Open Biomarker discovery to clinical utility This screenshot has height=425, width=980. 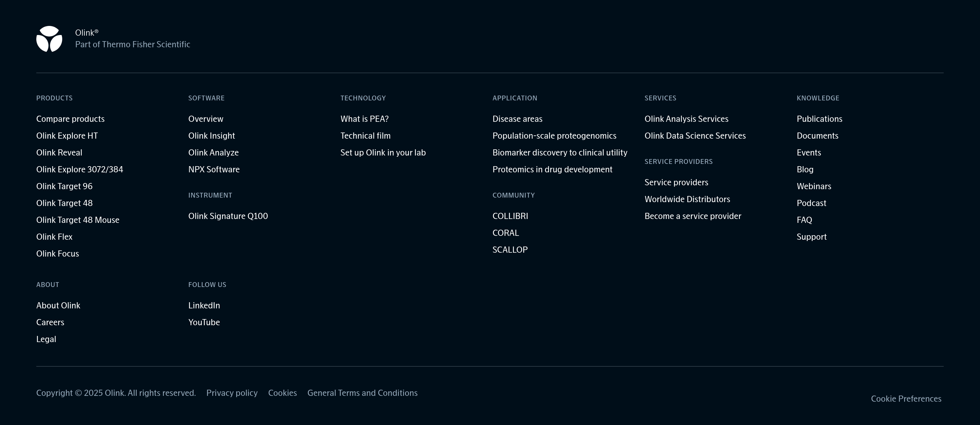point(560,153)
